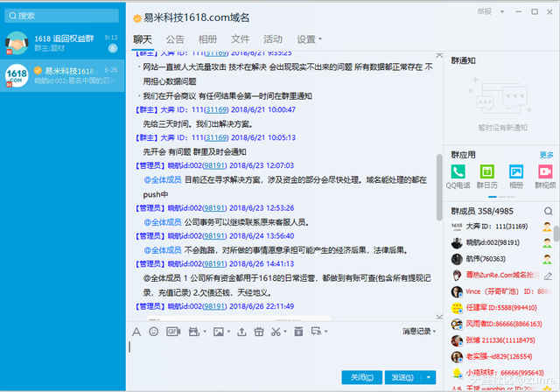This screenshot has height=392, width=560.
Task: Click the 发送(S) send button
Action: tap(402, 377)
